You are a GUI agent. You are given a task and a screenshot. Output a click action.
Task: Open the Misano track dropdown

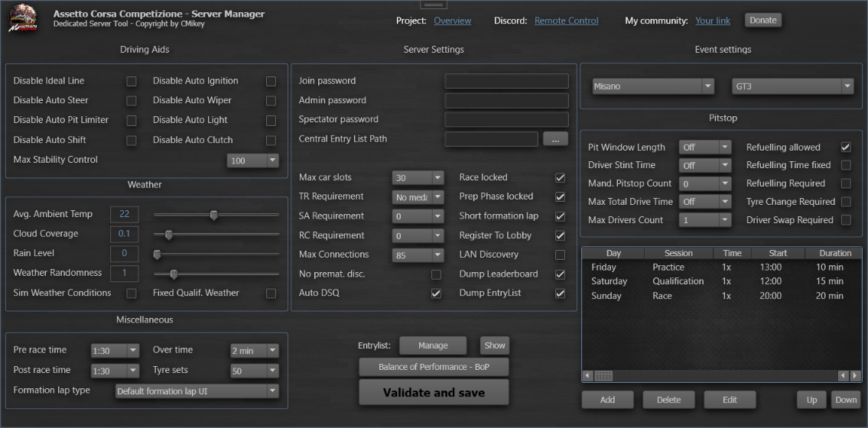pos(653,86)
